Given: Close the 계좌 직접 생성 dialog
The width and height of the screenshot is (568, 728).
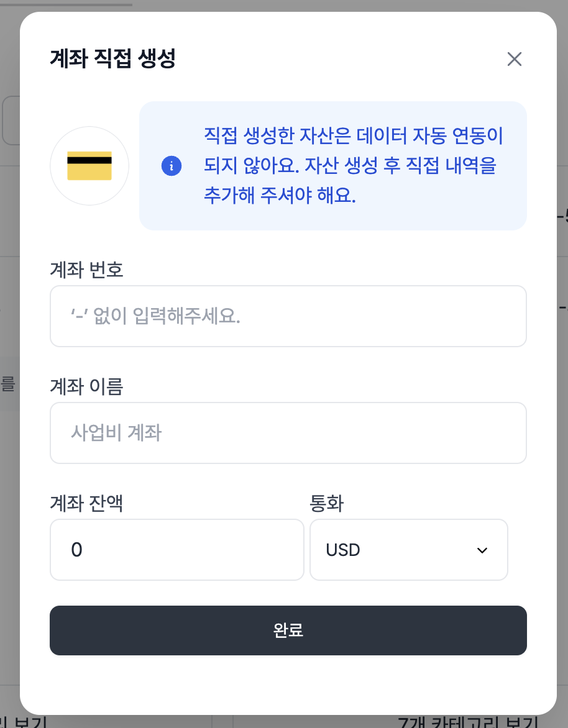Looking at the screenshot, I should [x=515, y=59].
